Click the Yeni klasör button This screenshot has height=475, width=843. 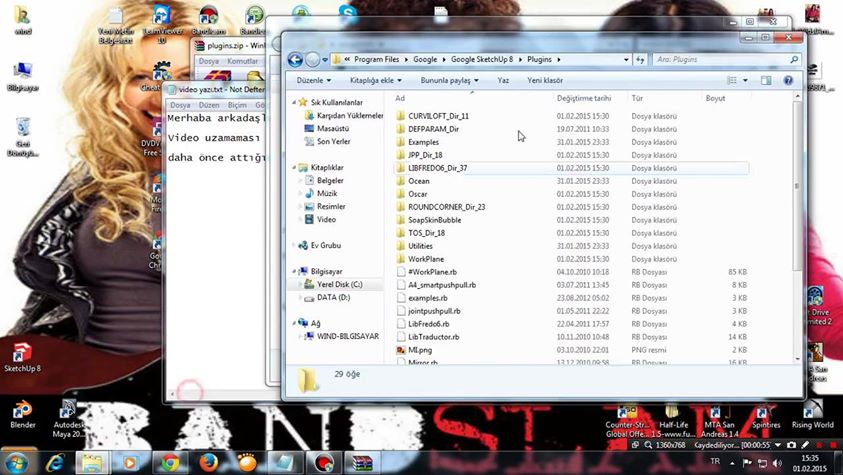point(545,80)
